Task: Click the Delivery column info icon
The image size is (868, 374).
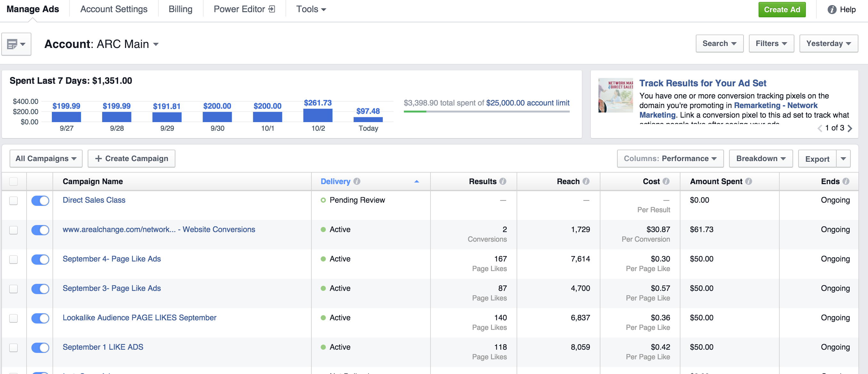Action: [357, 182]
